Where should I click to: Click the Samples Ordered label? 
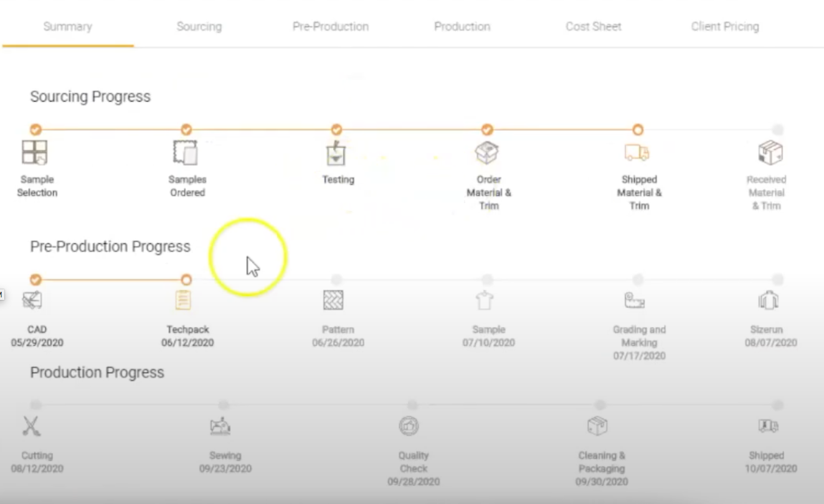tap(187, 186)
